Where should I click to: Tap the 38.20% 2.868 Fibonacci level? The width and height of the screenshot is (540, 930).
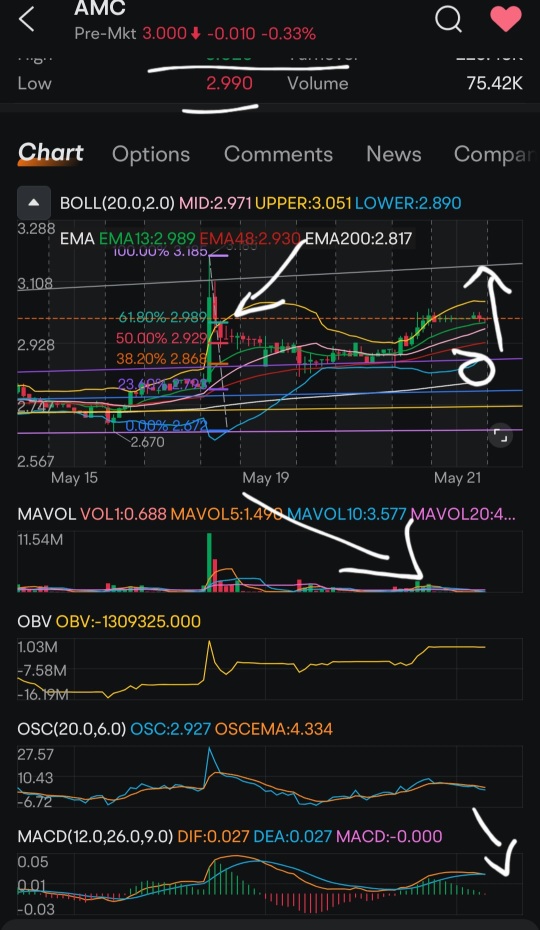pyautogui.click(x=160, y=359)
